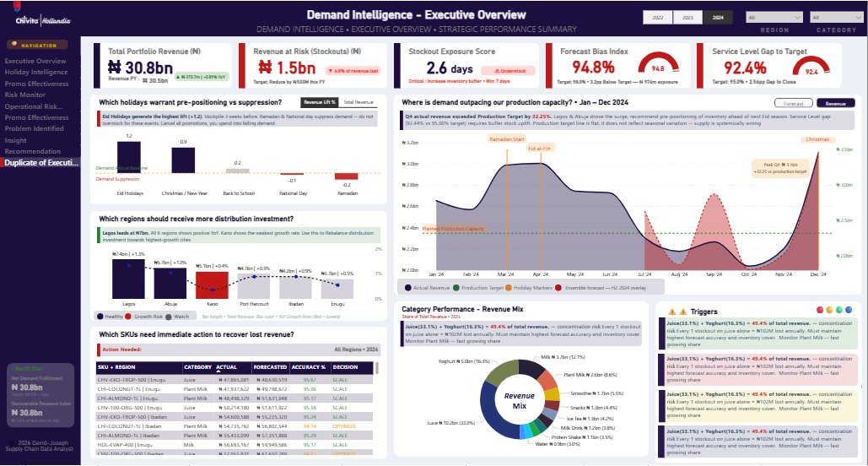868x466 pixels.
Task: Switch holiday chart to Total Revenue
Action: click(359, 102)
